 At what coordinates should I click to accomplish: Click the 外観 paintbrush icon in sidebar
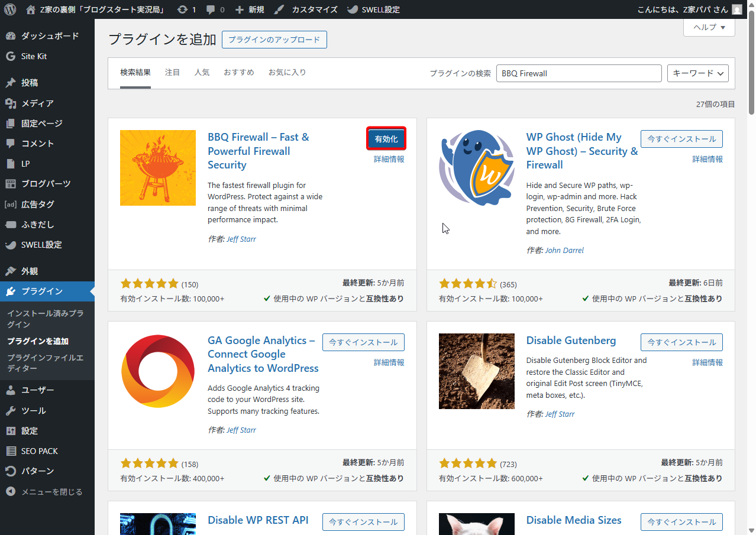(11, 271)
